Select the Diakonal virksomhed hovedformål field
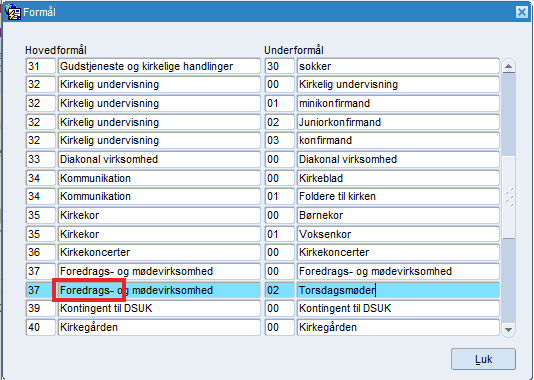Viewport: 534px width, 380px height. point(159,159)
